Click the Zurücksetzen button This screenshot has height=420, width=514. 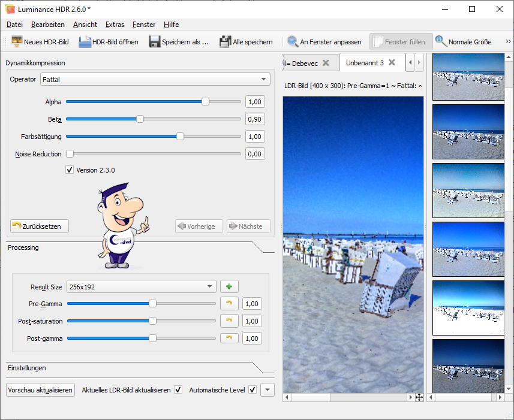coord(40,226)
